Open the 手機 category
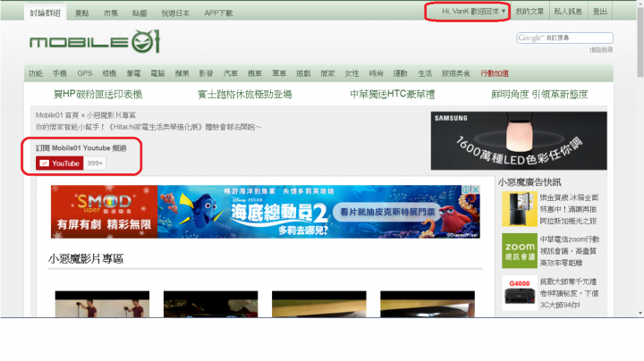 pos(60,73)
